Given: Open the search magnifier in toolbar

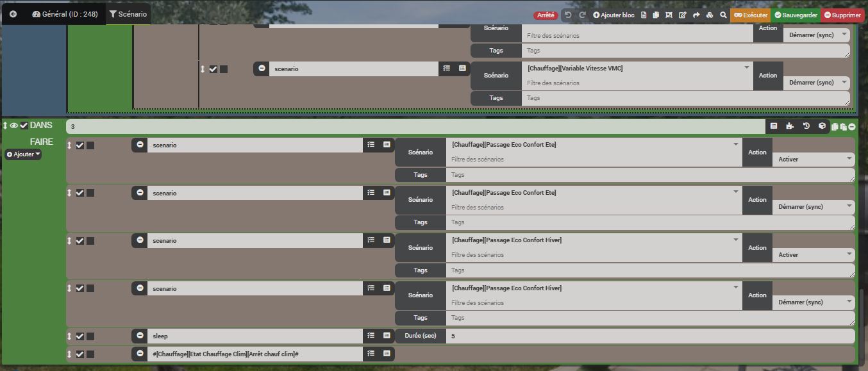Looking at the screenshot, I should 723,15.
